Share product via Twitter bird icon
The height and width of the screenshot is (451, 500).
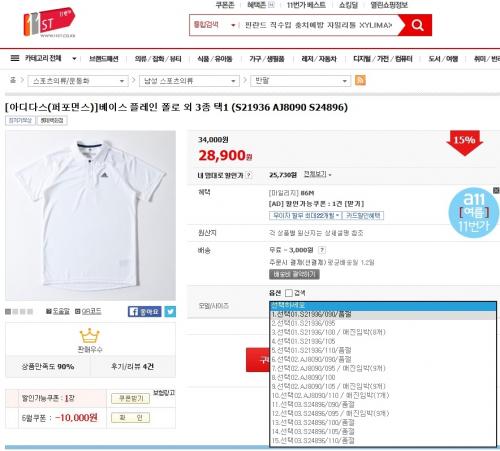170,311
